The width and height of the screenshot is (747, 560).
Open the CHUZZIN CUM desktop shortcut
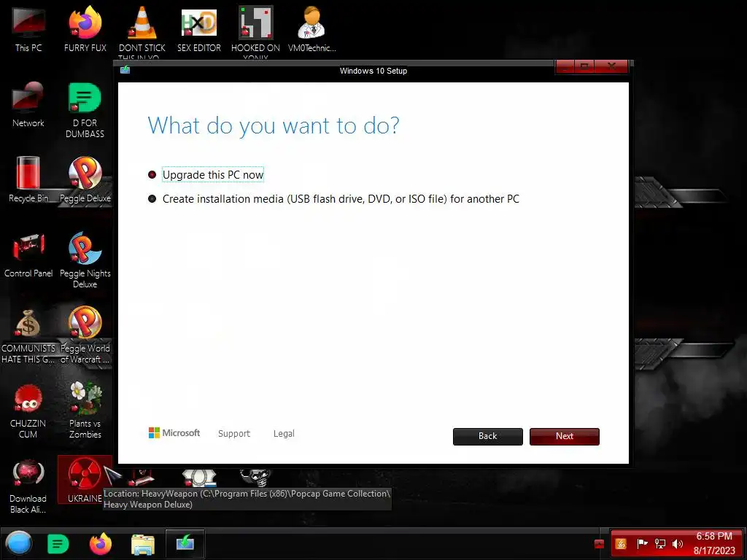point(28,411)
